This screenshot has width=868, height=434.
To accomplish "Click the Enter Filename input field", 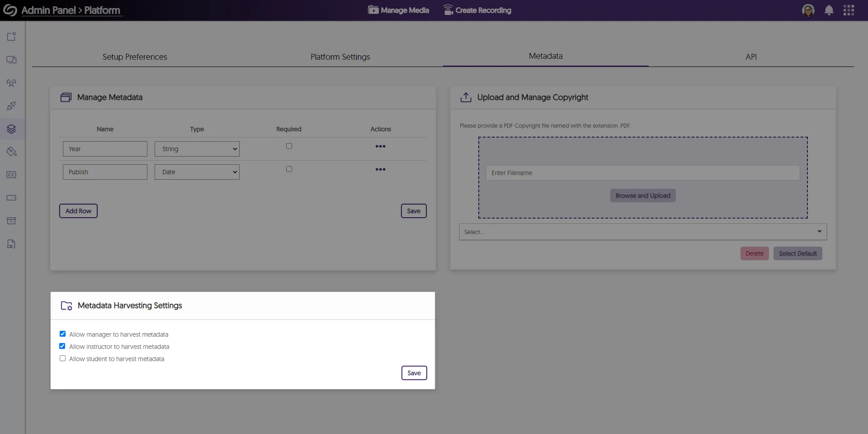I will (x=642, y=172).
